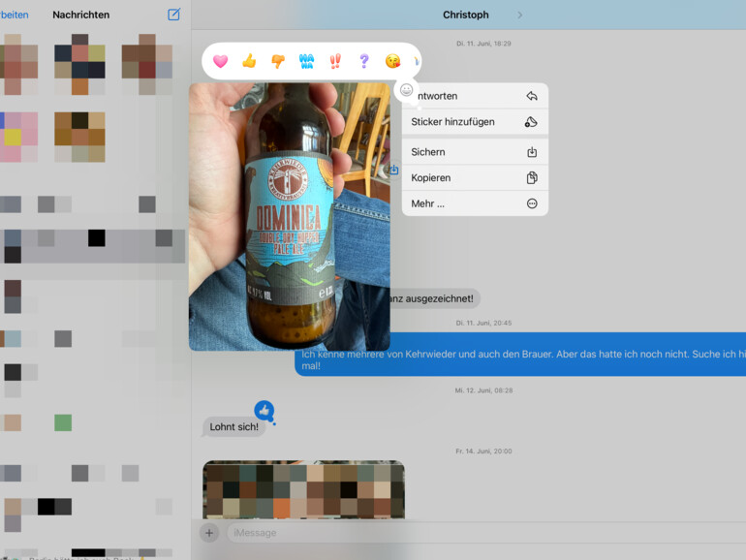Click the ellipsis circle icon beside Mehr
Image resolution: width=746 pixels, height=560 pixels.
[532, 203]
